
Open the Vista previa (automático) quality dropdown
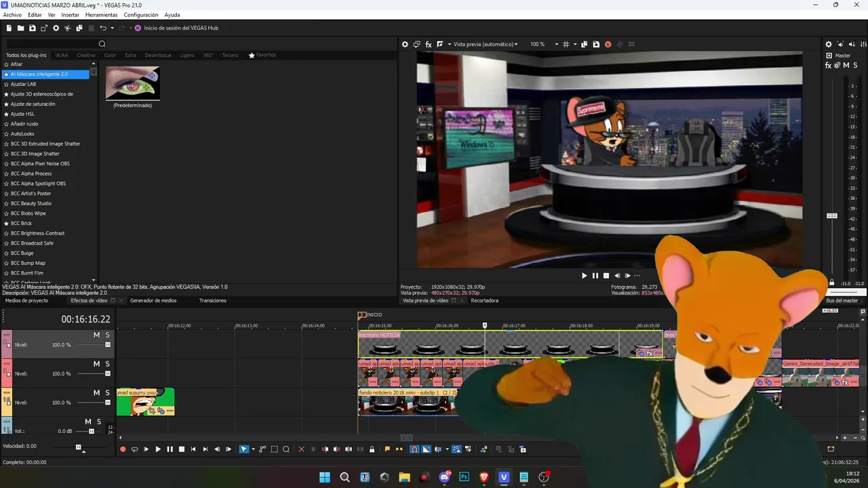486,44
